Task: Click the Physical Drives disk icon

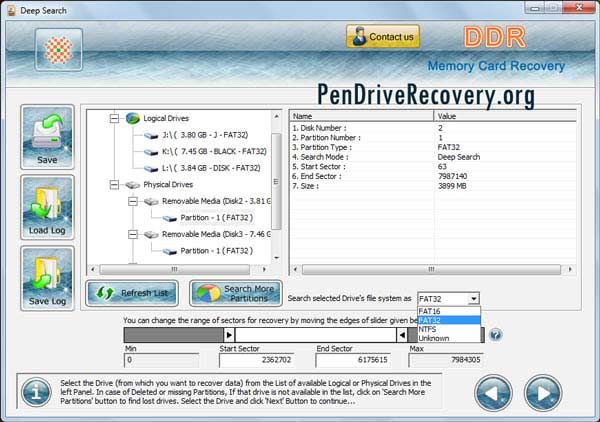Action: (x=132, y=185)
